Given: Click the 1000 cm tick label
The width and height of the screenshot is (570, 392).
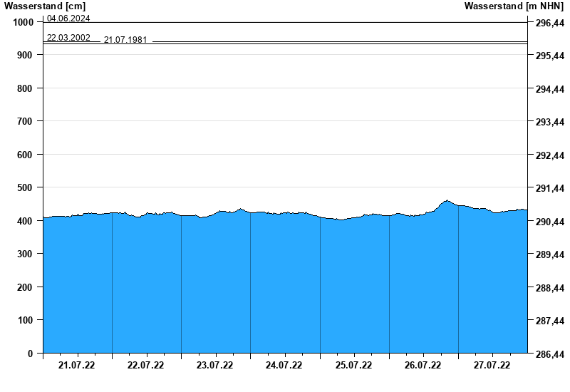Looking at the screenshot, I should pos(24,22).
